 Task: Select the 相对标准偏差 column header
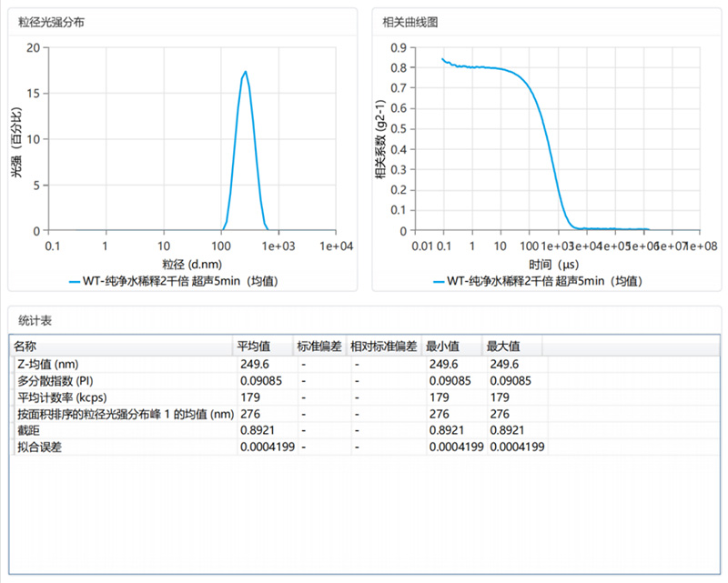pyautogui.click(x=383, y=347)
